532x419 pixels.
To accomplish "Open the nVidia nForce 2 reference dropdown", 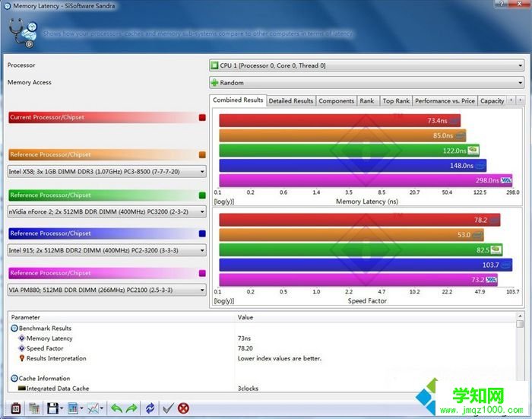I will 107,211.
